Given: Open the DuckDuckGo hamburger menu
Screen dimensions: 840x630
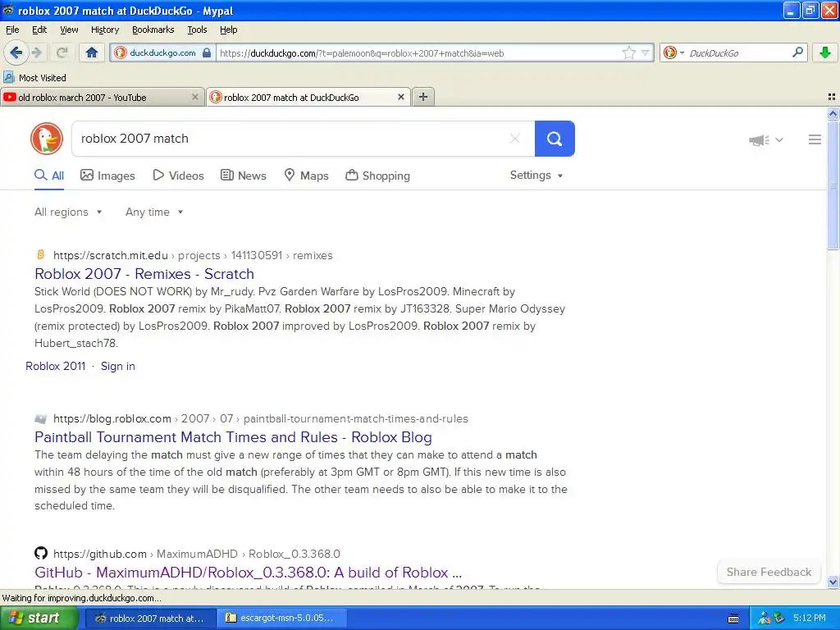Looking at the screenshot, I should [815, 139].
